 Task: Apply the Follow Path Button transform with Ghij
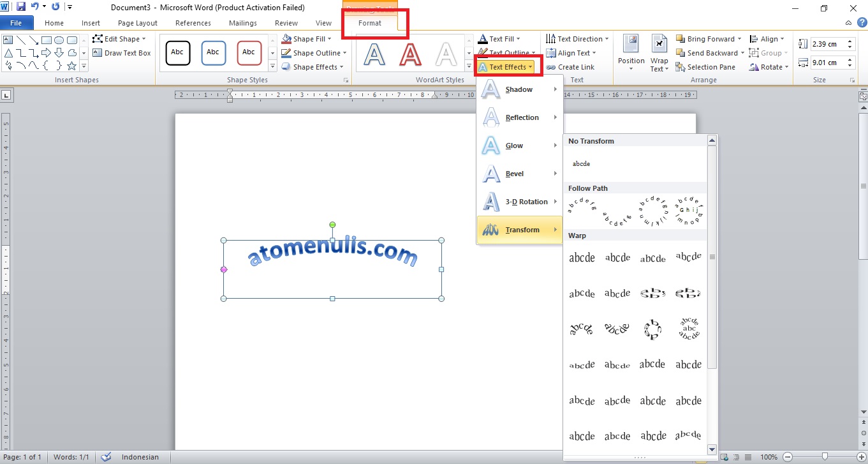pos(688,211)
